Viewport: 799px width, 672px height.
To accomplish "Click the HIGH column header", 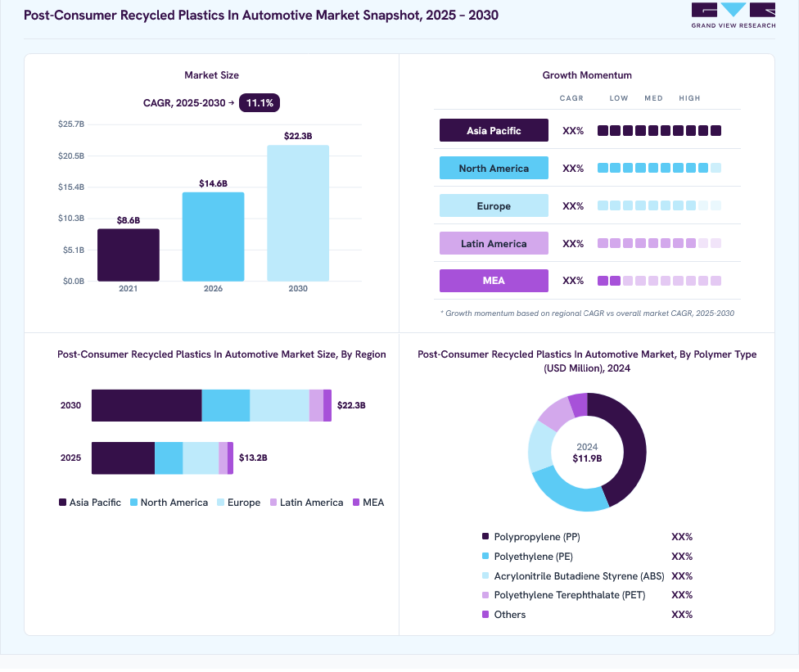I will pyautogui.click(x=689, y=98).
